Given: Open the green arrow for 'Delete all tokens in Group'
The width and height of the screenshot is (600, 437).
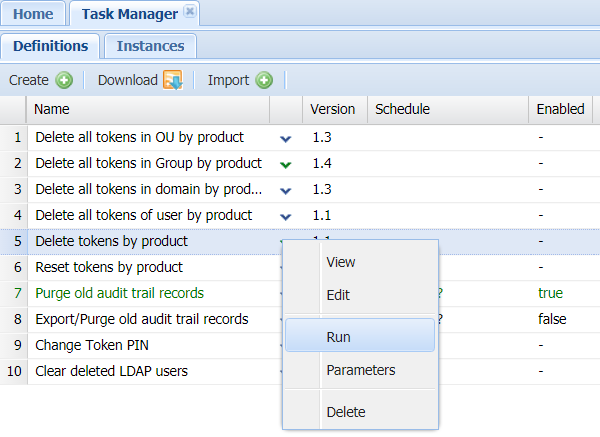Looking at the screenshot, I should (x=285, y=164).
